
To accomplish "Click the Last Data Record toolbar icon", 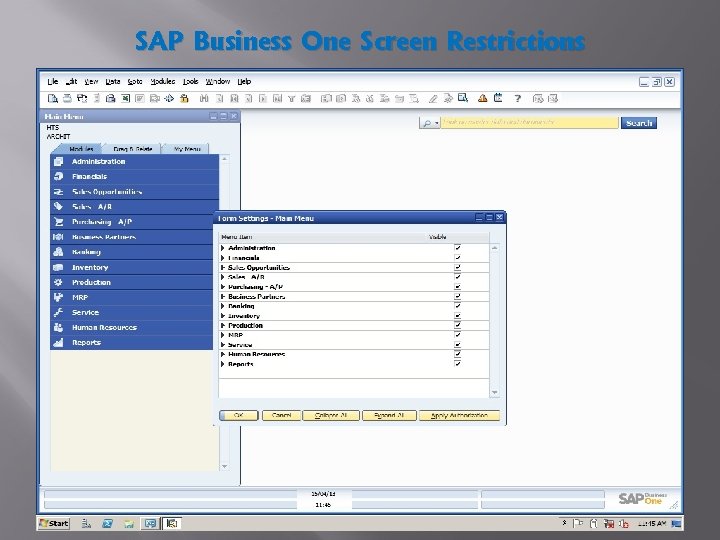I will tap(277, 98).
